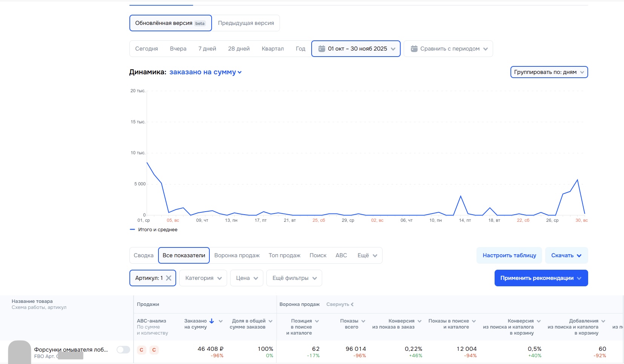Viewport: 624px width, 364px height.
Task: Click first ABC badge C by sum
Action: [141, 350]
